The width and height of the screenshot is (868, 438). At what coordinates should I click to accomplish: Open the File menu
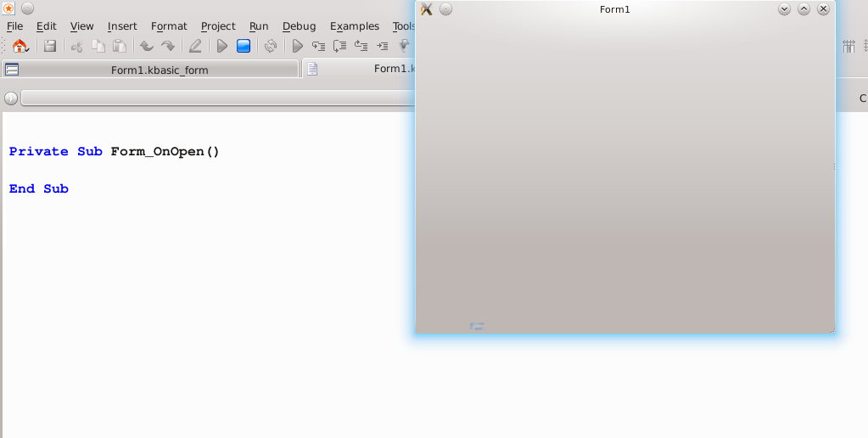click(x=14, y=26)
